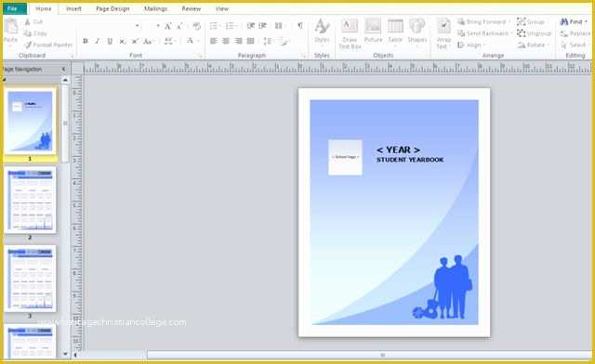Viewport: 595px width, 364px height.
Task: Open the Review tab
Action: click(191, 8)
